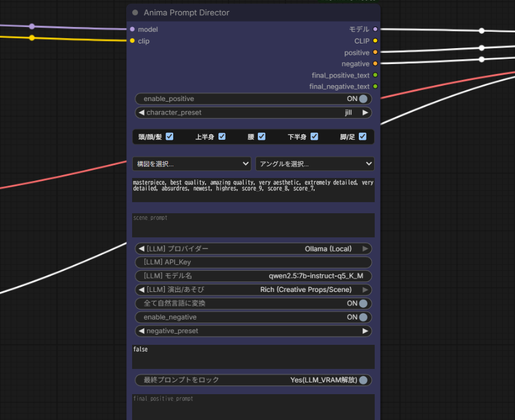Image resolution: width=515 pixels, height=420 pixels.
Task: Open the アングルを選択 dropdown
Action: coord(315,164)
